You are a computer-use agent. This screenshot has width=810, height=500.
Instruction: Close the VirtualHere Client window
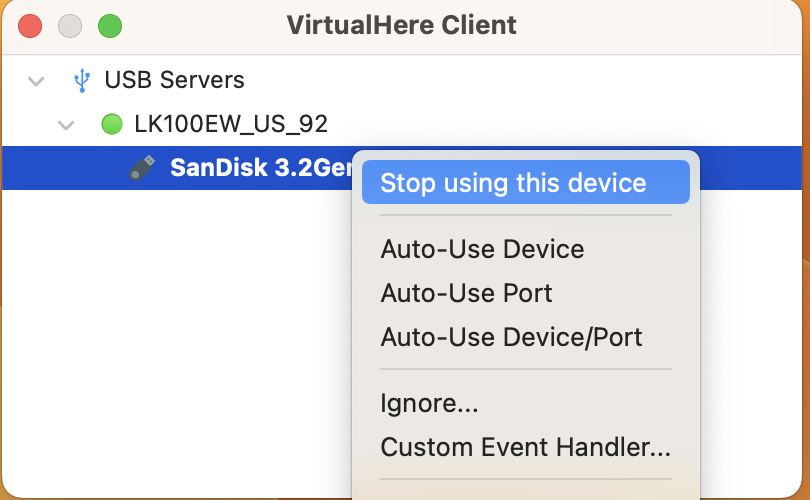click(30, 26)
